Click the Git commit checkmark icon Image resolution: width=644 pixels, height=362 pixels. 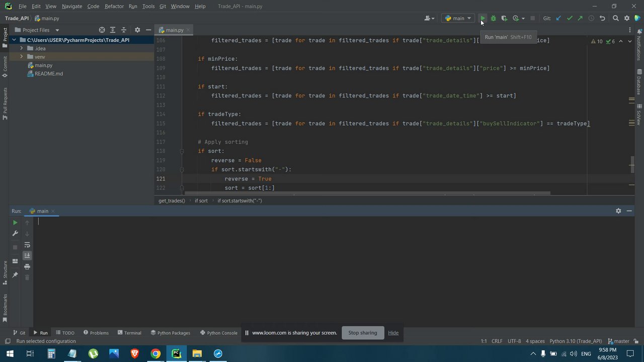click(570, 18)
